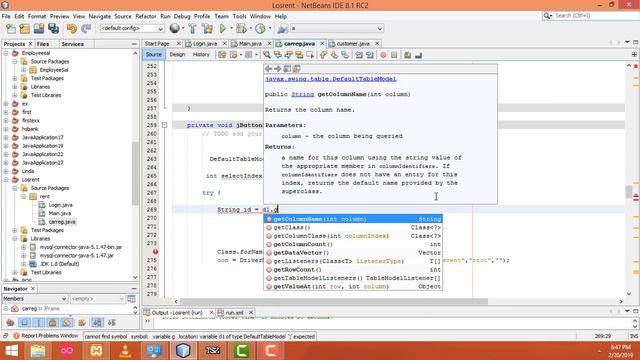
Task: Open VLC cone icon in taskbar
Action: pyautogui.click(x=125, y=351)
